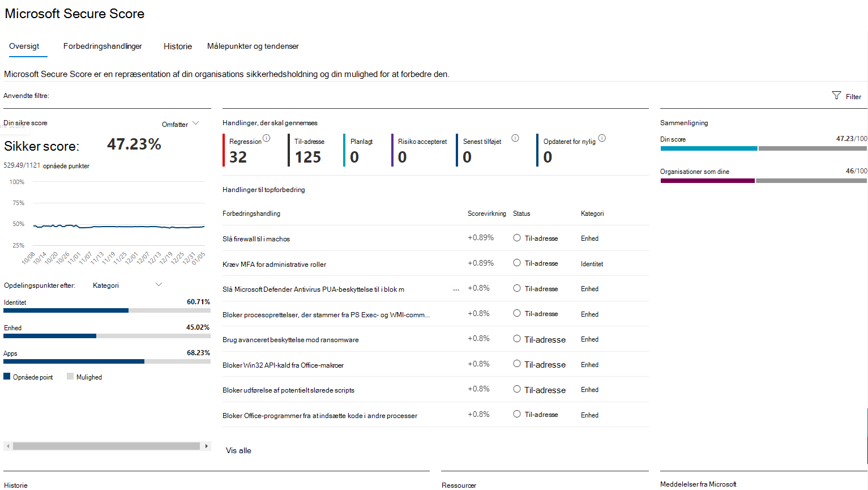Go to the Historie tab
868x490 pixels.
click(178, 46)
